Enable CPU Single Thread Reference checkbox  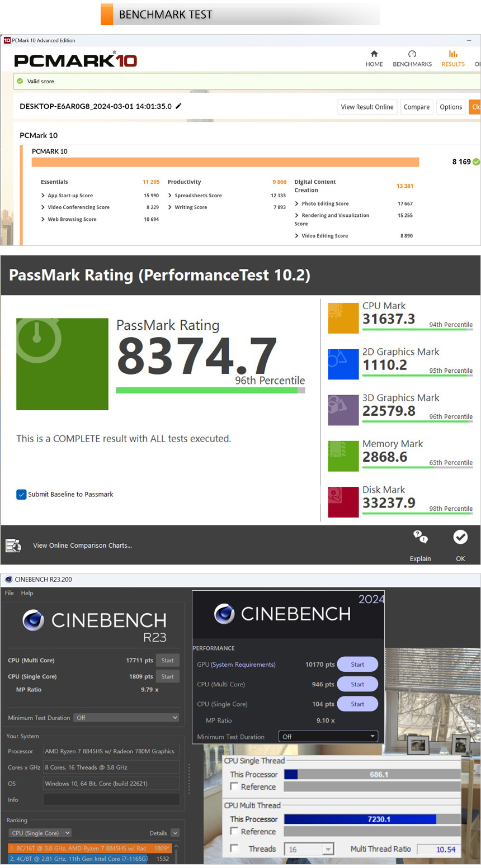click(x=234, y=786)
